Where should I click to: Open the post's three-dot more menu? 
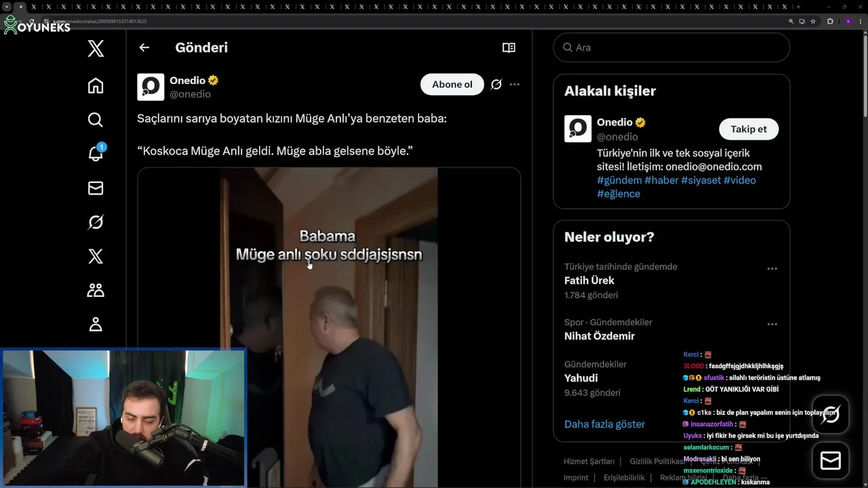point(515,85)
